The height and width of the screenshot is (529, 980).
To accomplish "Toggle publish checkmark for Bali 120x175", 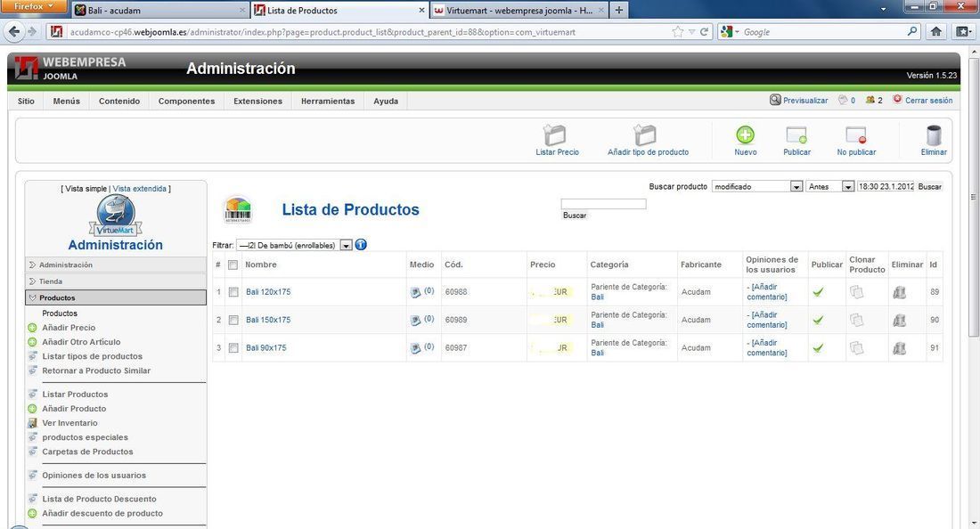I will [818, 292].
